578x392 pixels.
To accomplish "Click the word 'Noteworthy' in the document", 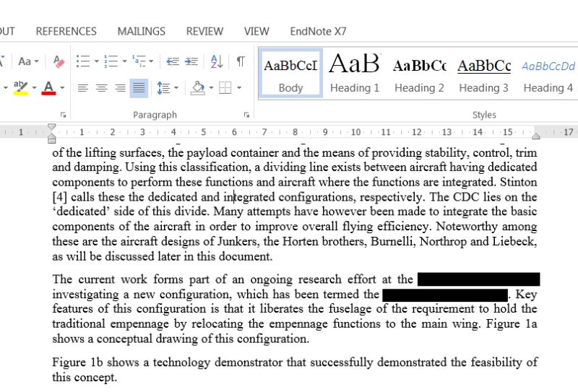I will pyautogui.click(x=467, y=226).
